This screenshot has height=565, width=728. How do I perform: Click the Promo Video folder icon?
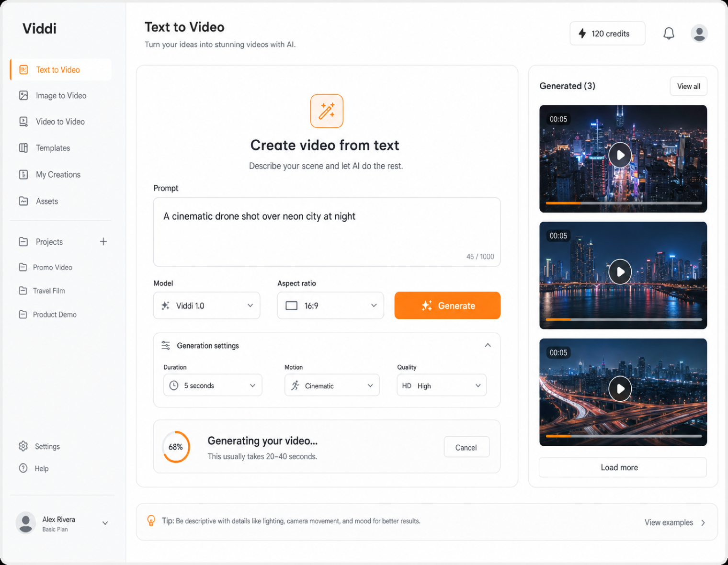[23, 267]
